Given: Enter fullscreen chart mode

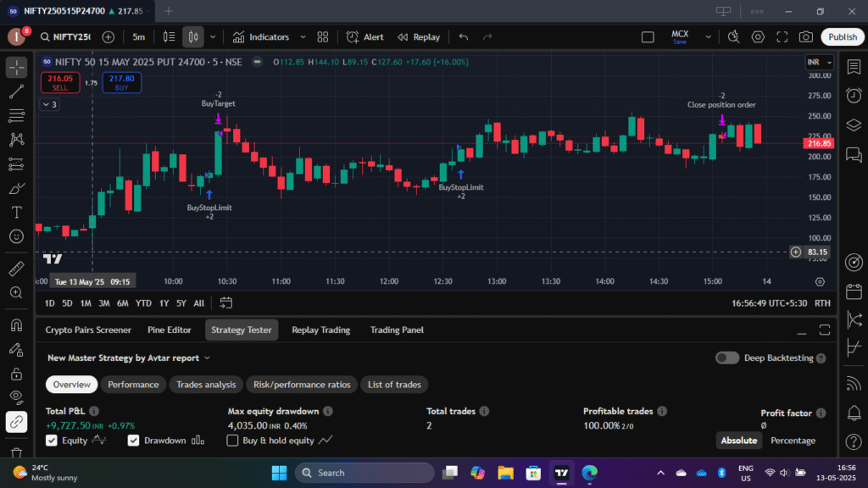Looking at the screenshot, I should 782,37.
